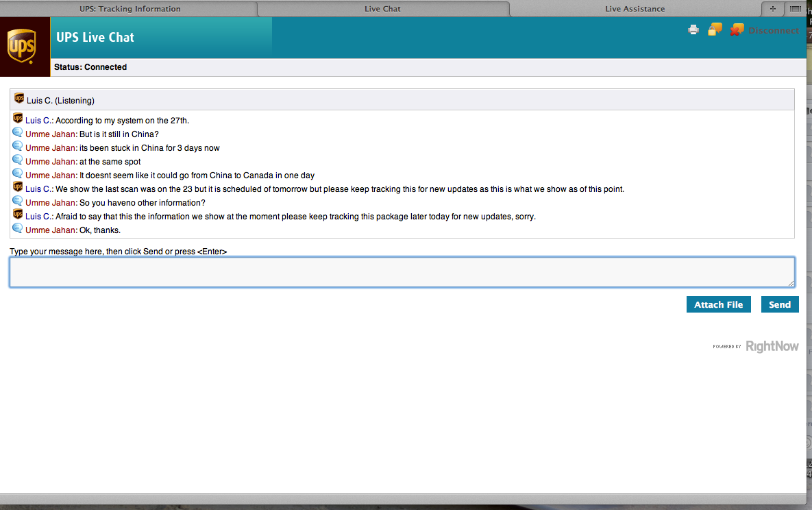Open a new tab with the plus button
This screenshot has height=510, width=812.
click(x=773, y=9)
